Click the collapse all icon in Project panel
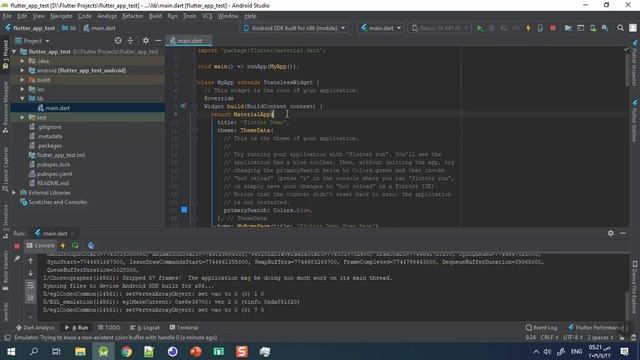This screenshot has width=640, height=360. (130, 41)
